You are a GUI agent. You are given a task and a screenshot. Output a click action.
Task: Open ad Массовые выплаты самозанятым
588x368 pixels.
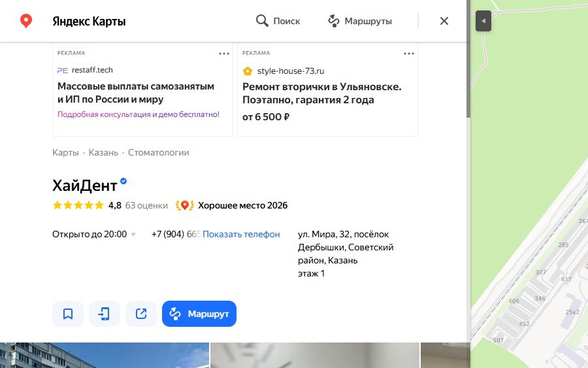tap(136, 93)
